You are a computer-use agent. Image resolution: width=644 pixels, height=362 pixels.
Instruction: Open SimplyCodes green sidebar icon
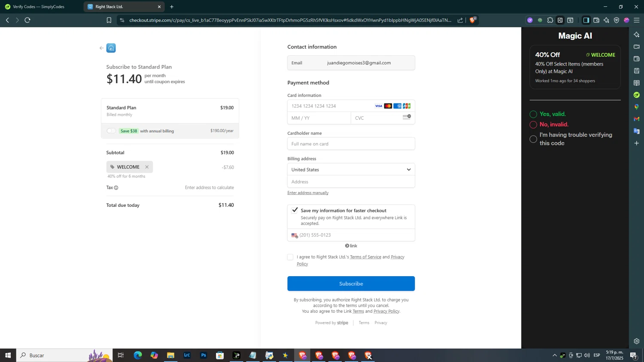[x=637, y=95]
